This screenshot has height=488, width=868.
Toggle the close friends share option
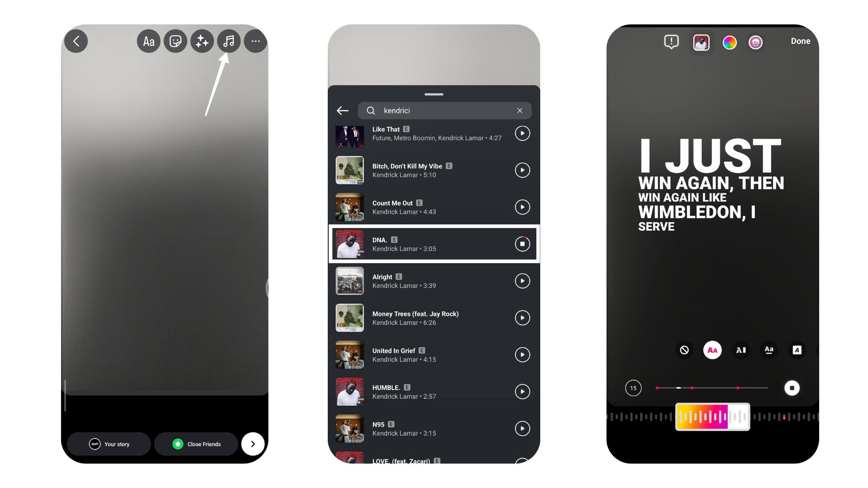coord(197,444)
